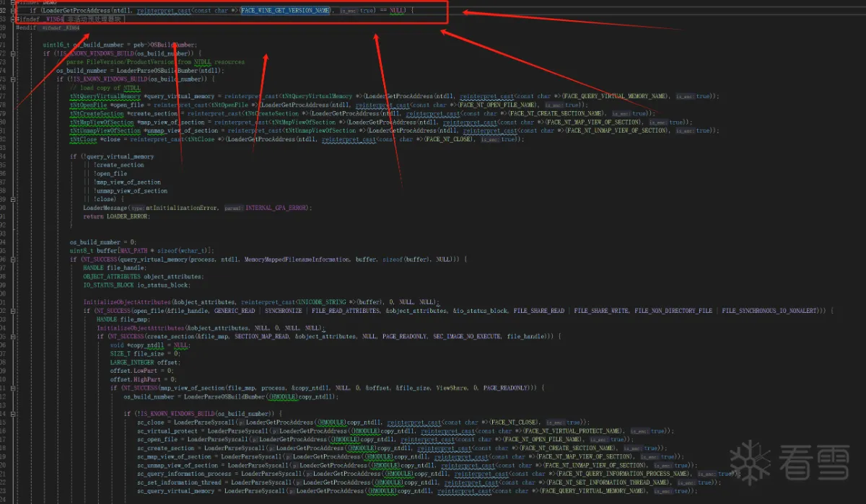The width and height of the screenshot is (866, 504).
Task: Click the 'FILE_NON_DIRECTORY_FILE' flag
Action: click(673, 311)
